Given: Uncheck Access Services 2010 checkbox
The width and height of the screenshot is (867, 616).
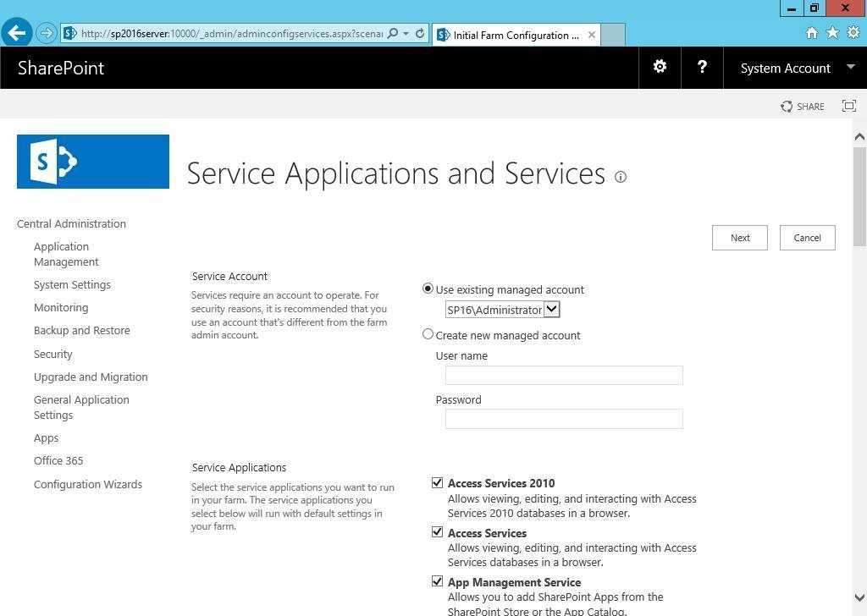Looking at the screenshot, I should coord(437,483).
